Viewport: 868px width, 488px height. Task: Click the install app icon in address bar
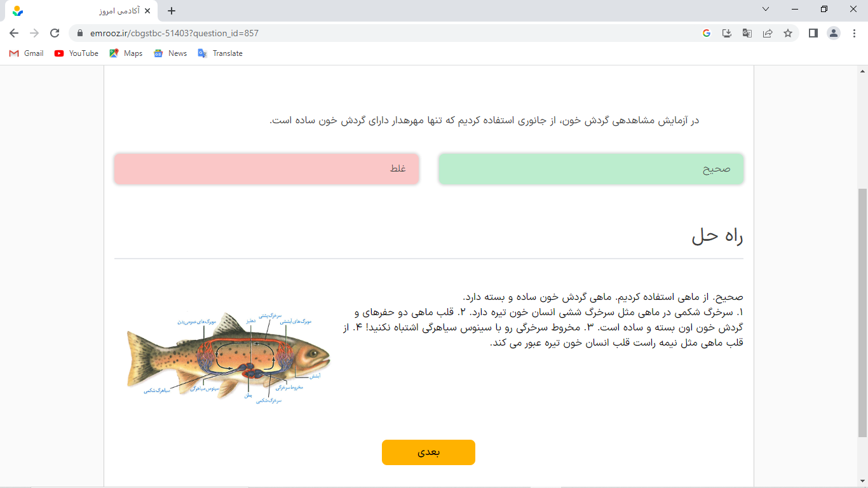(727, 33)
